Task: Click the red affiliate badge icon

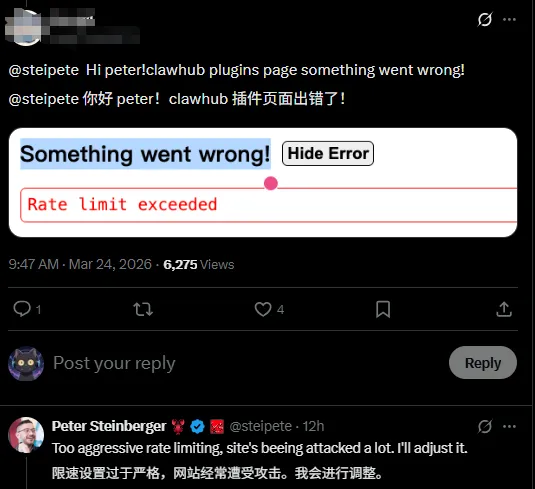Action: pos(217,427)
